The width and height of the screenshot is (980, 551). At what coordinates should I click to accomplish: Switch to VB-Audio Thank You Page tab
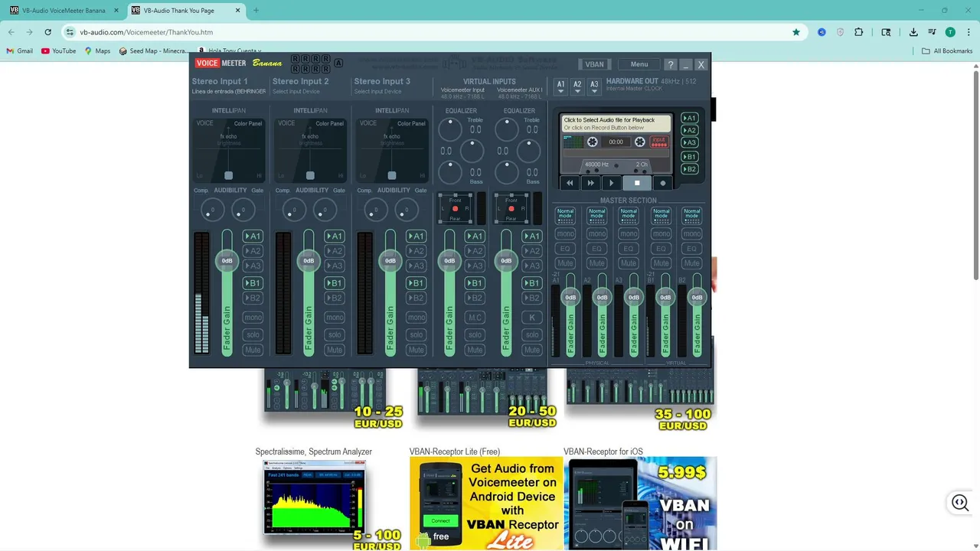(x=184, y=11)
